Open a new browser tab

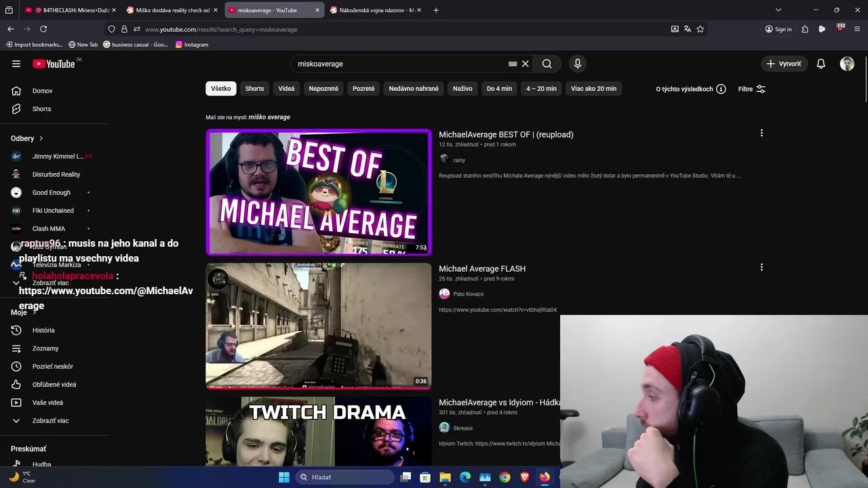tap(436, 10)
